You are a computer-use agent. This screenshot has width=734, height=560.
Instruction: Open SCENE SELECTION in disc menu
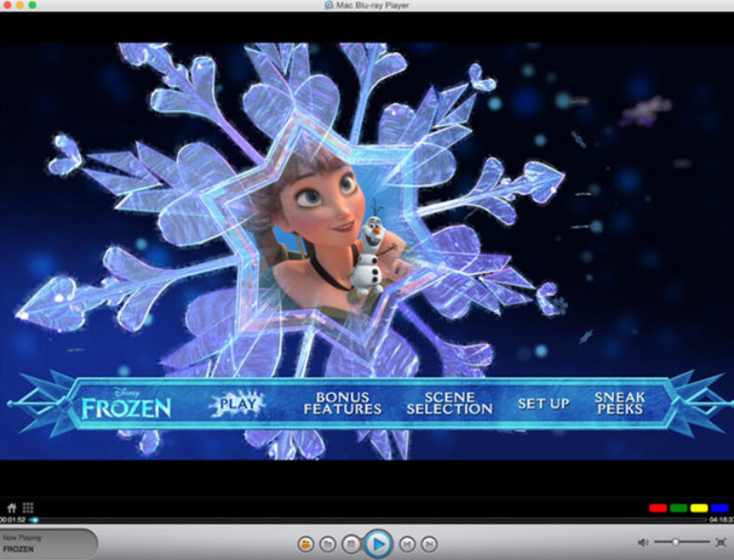pos(449,403)
